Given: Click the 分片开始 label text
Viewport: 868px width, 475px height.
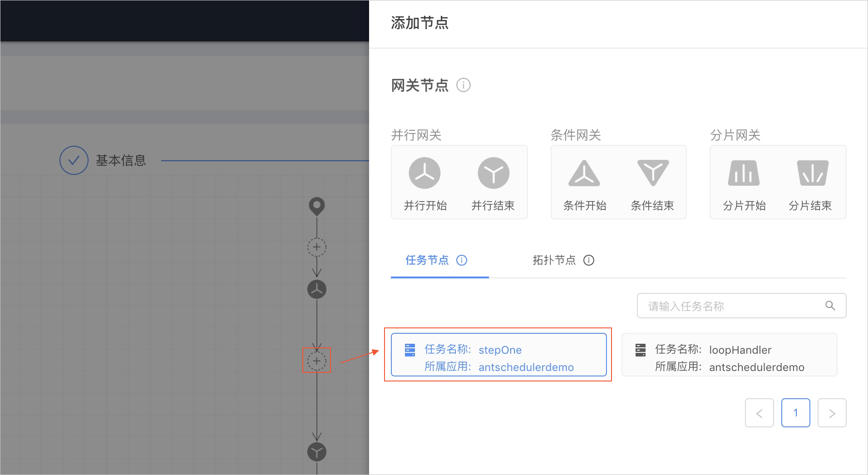Looking at the screenshot, I should click(x=744, y=206).
